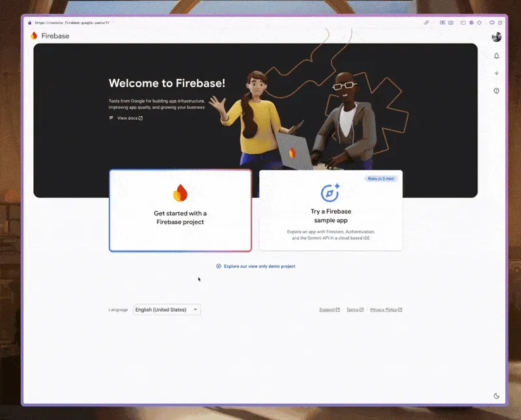Open the user account avatar

496,37
